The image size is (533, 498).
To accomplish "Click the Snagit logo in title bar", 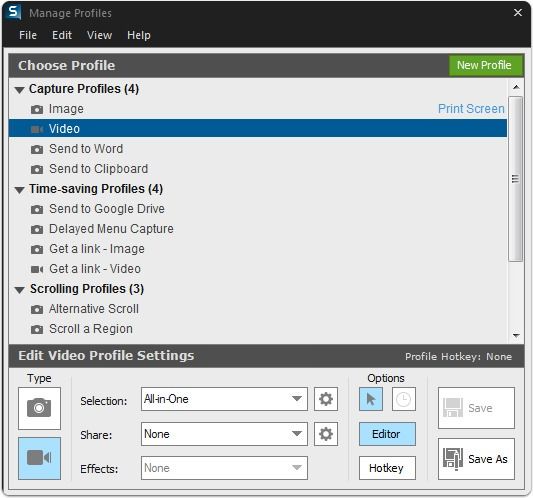I will point(14,13).
